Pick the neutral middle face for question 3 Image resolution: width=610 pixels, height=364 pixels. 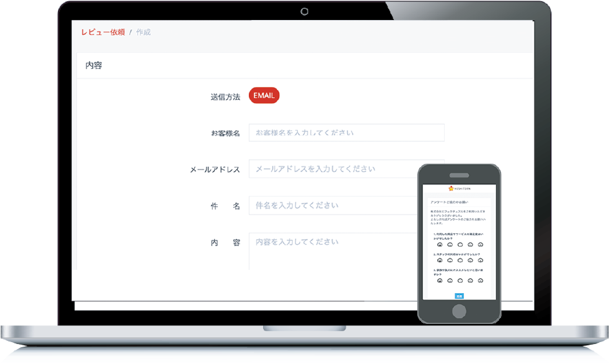click(460, 280)
